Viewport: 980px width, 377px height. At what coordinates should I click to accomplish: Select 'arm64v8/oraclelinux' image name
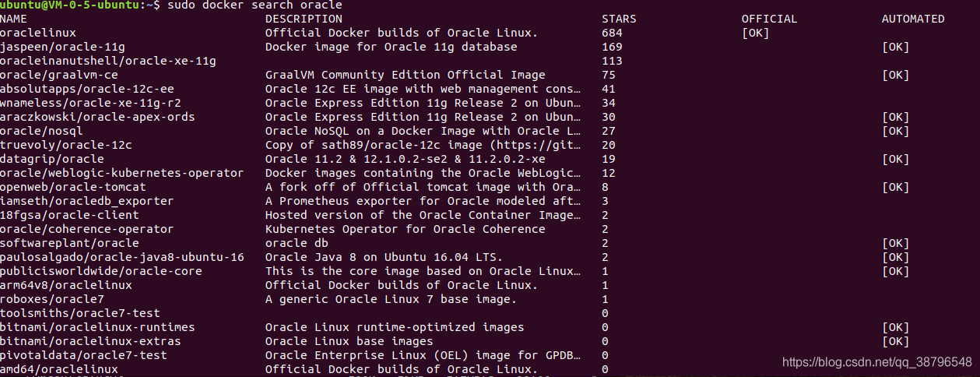(66, 285)
